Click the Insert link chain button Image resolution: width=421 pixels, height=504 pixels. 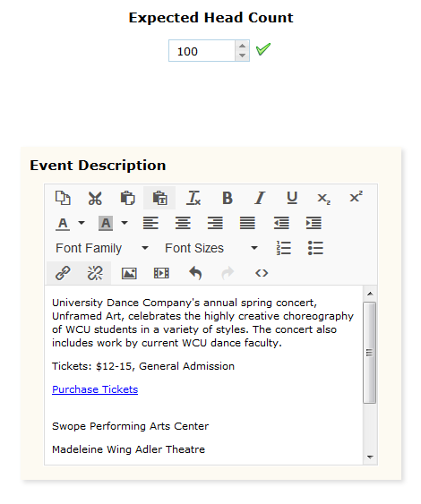coord(63,273)
